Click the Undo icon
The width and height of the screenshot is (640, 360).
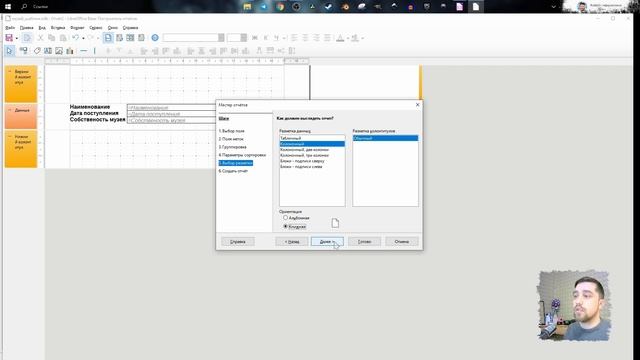[x=76, y=38]
